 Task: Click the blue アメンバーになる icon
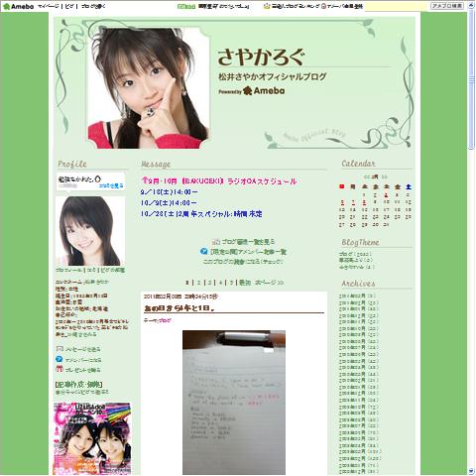[x=59, y=359]
